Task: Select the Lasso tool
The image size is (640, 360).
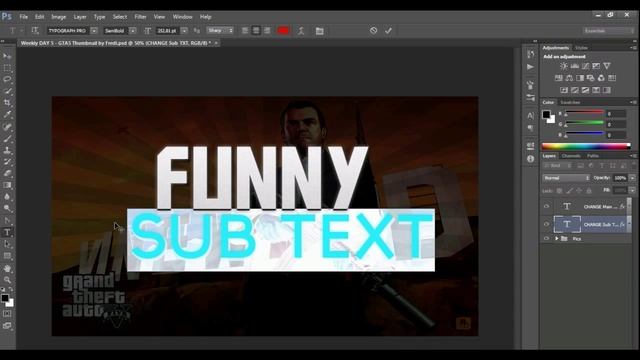Action: pos(7,79)
